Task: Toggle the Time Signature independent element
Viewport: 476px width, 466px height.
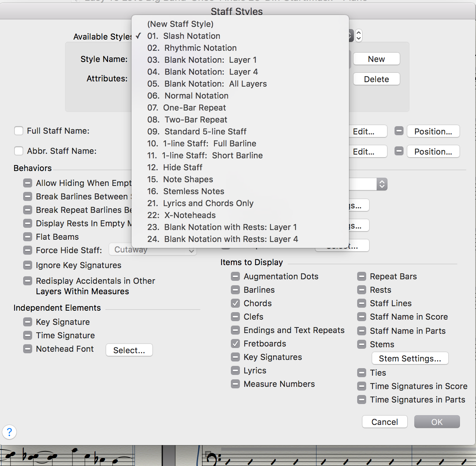Action: point(28,335)
